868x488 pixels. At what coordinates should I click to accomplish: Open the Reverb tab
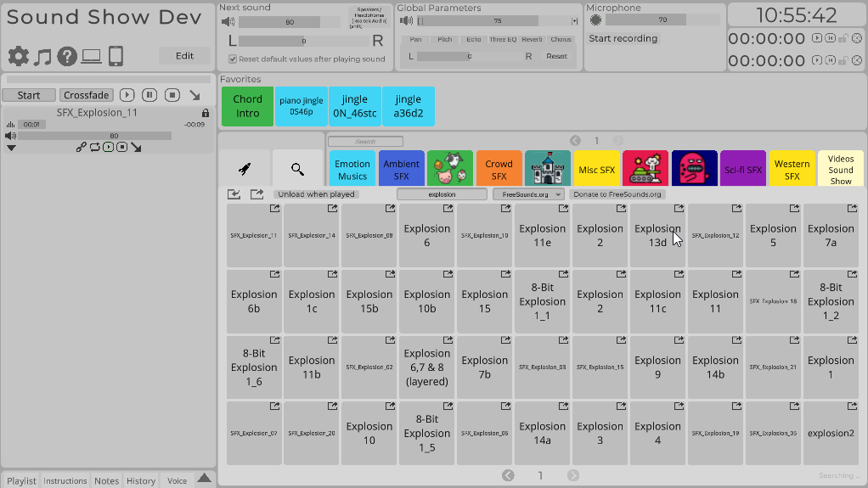(532, 39)
